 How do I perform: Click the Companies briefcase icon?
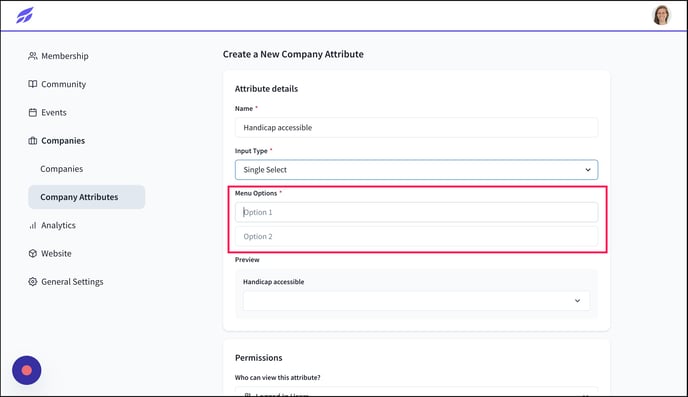32,141
